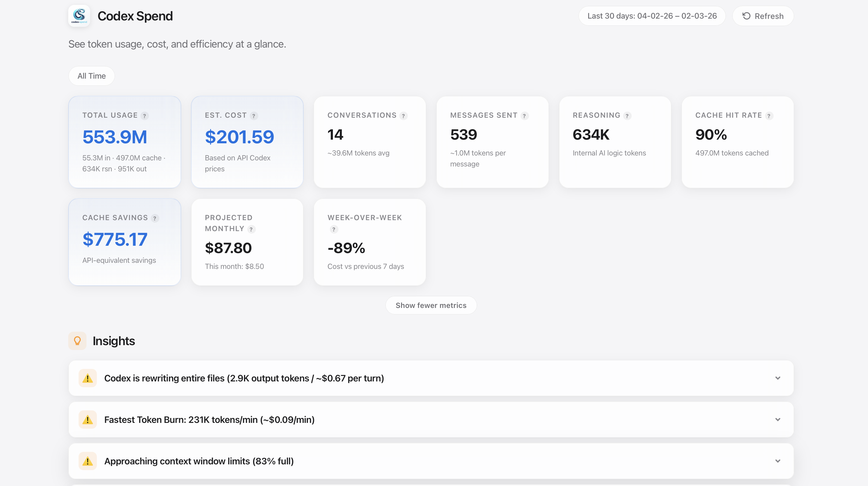The height and width of the screenshot is (486, 868).
Task: Open the Conversations help tooltip icon
Action: 403,116
